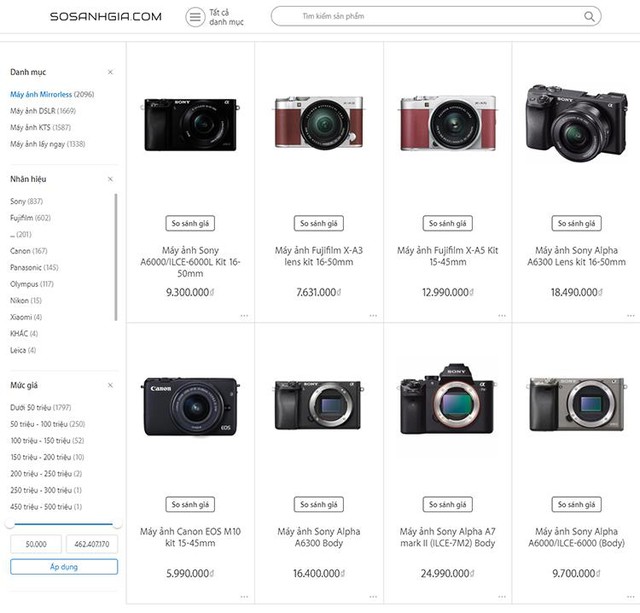Filter by Nikon brand
Viewport: 640px width, 613px height.
point(26,301)
